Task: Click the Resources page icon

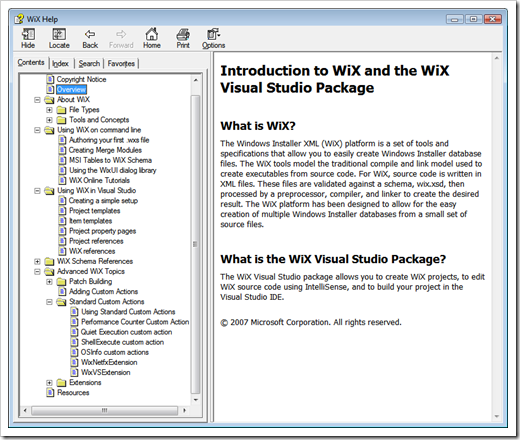Action: click(50, 393)
